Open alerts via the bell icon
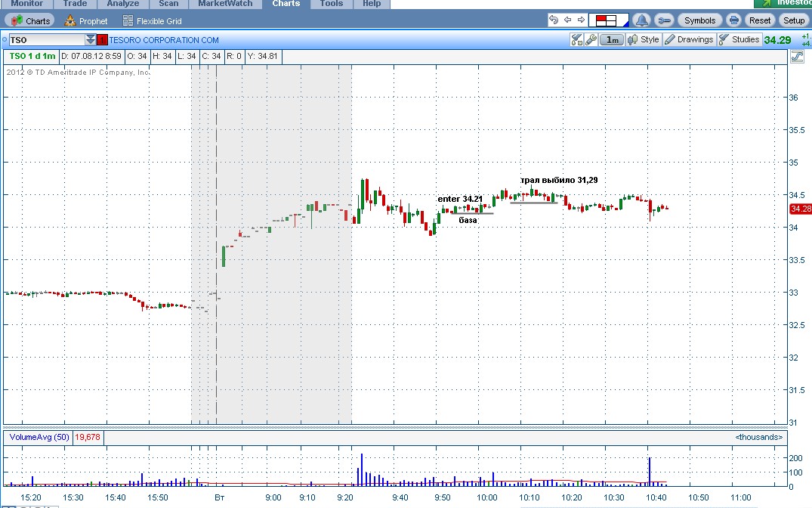The image size is (812, 508). point(641,20)
